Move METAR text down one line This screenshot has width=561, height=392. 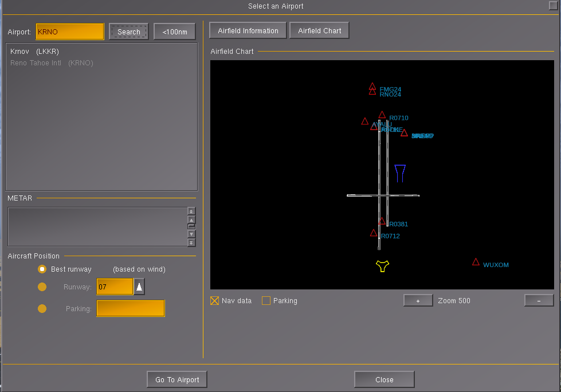pyautogui.click(x=191, y=234)
